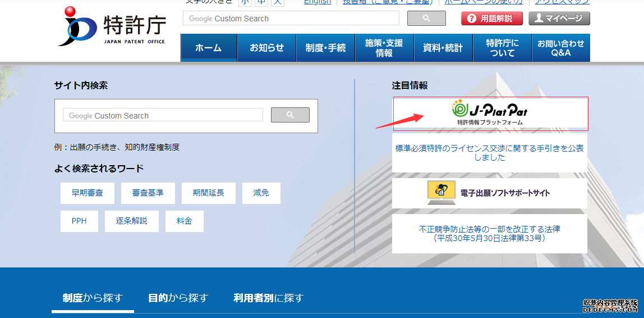The height and width of the screenshot is (318, 644).
Task: Click the サイト内検索 search input box
Action: tap(163, 115)
